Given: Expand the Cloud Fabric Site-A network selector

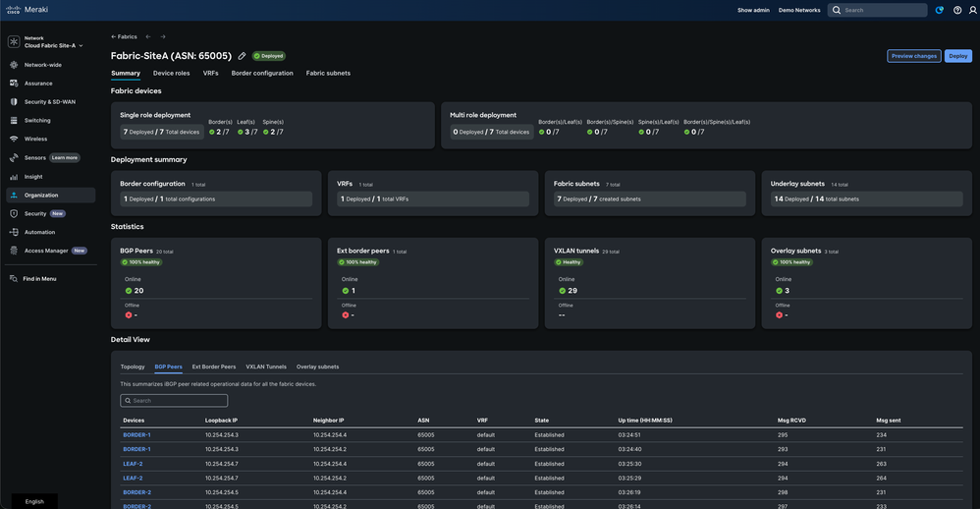Looking at the screenshot, I should pyautogui.click(x=54, y=45).
